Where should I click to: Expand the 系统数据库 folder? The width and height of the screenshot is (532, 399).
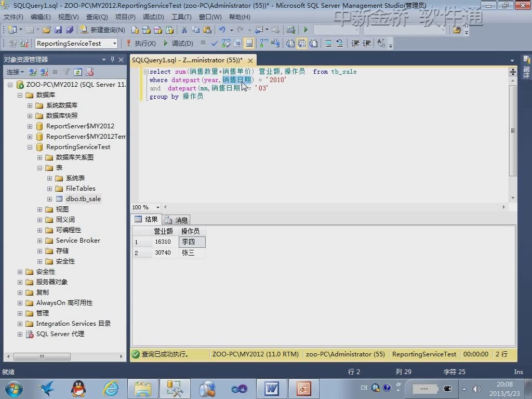tap(30, 105)
